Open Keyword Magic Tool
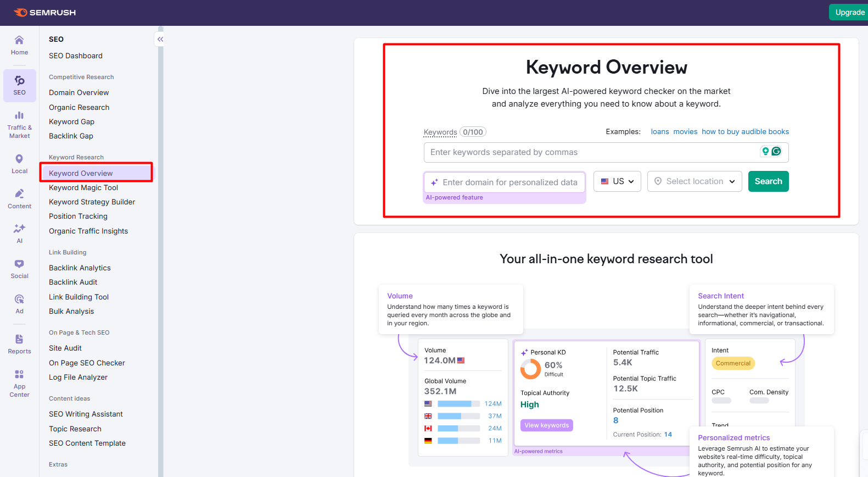This screenshot has width=868, height=477. click(83, 187)
